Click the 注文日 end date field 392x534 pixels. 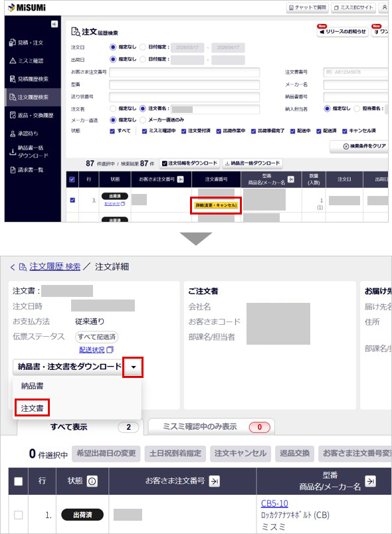point(228,47)
